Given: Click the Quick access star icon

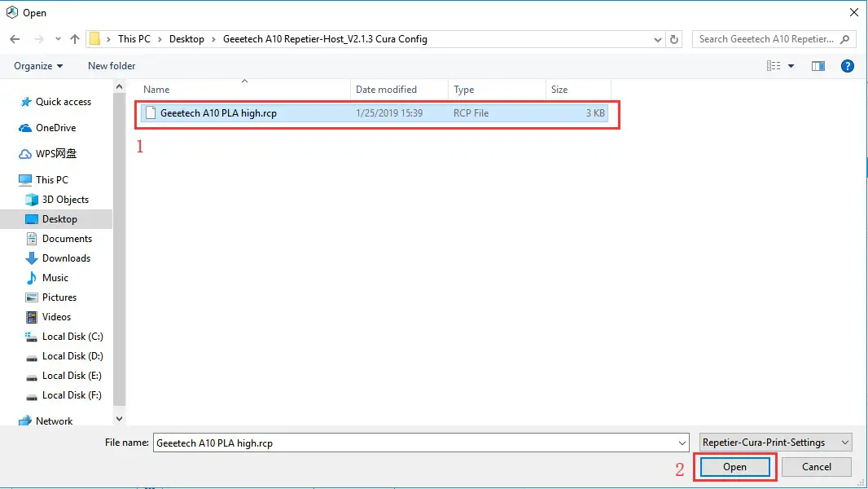Looking at the screenshot, I should (25, 102).
